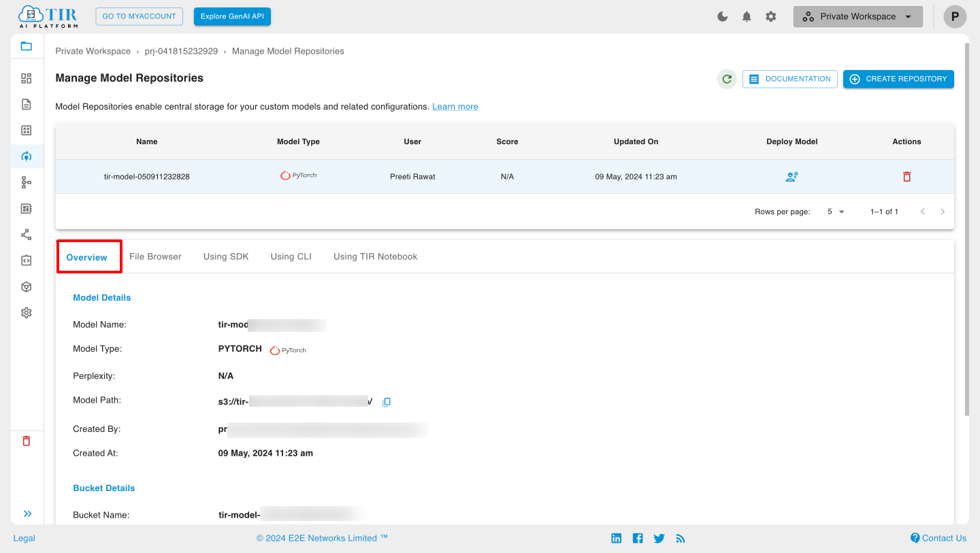Open the list panel sidebar icon

[27, 209]
